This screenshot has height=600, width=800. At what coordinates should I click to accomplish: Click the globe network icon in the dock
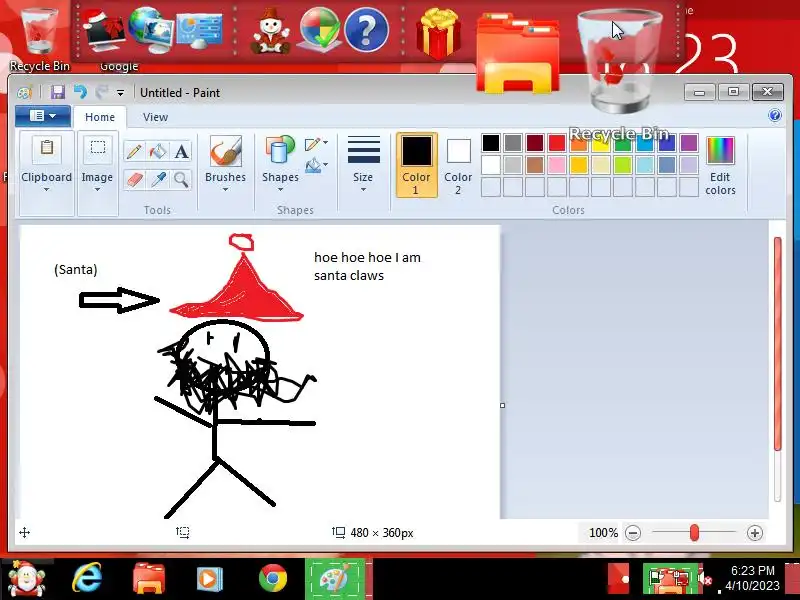(x=150, y=30)
